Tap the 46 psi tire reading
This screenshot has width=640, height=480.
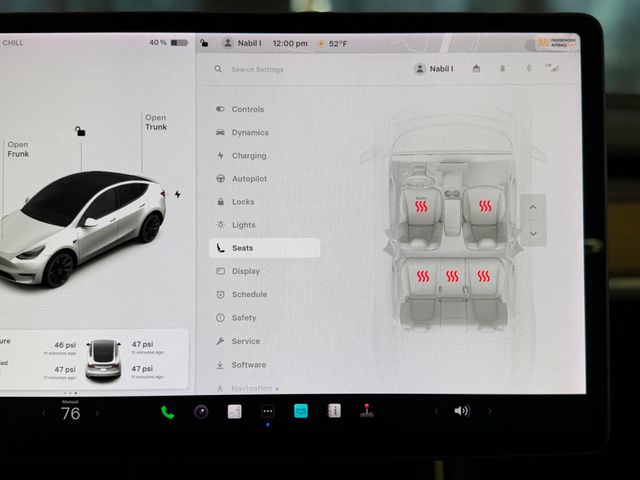point(65,345)
